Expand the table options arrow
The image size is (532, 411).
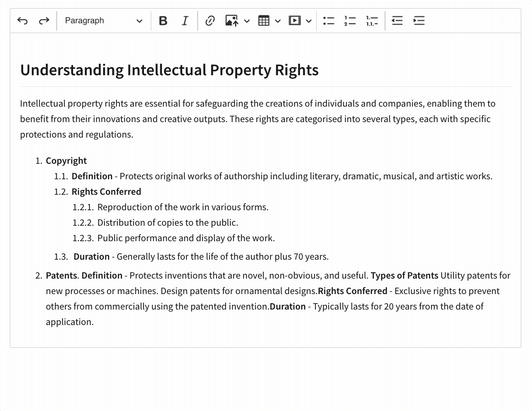[x=278, y=21]
